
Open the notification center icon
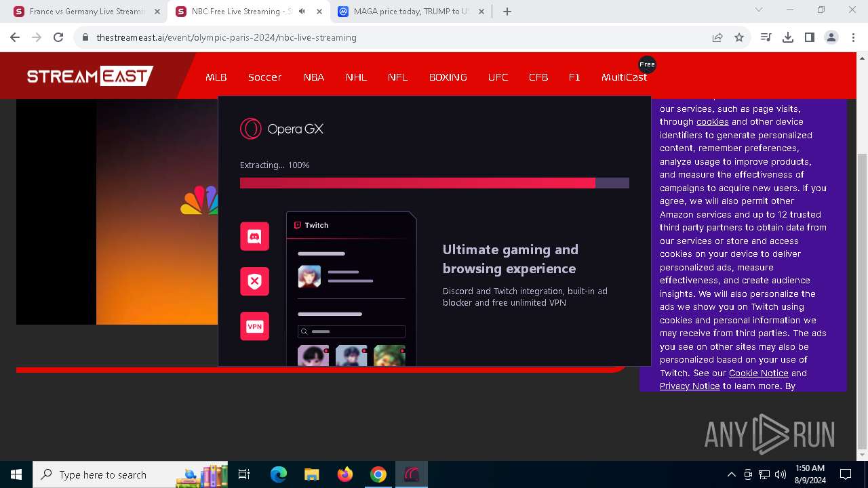[846, 474]
